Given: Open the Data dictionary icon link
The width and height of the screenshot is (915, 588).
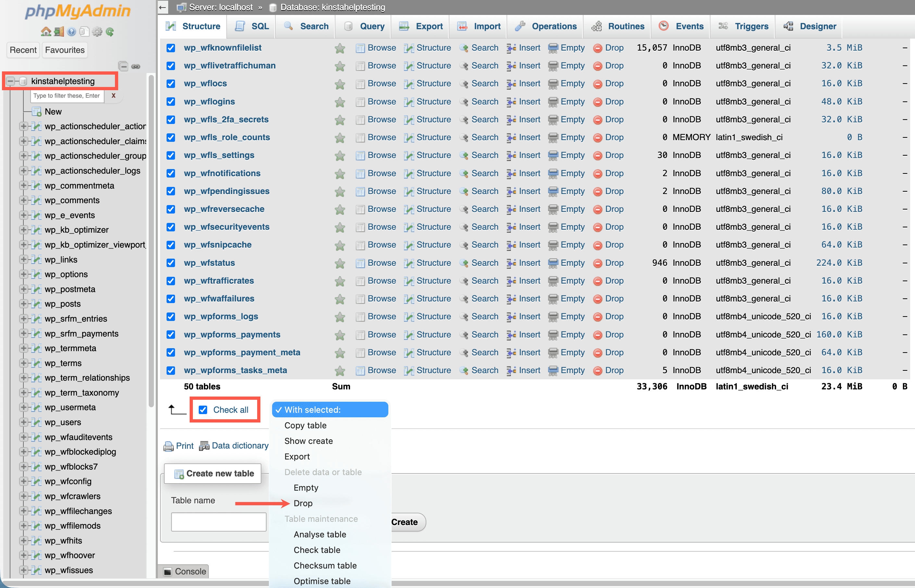Looking at the screenshot, I should [x=204, y=446].
